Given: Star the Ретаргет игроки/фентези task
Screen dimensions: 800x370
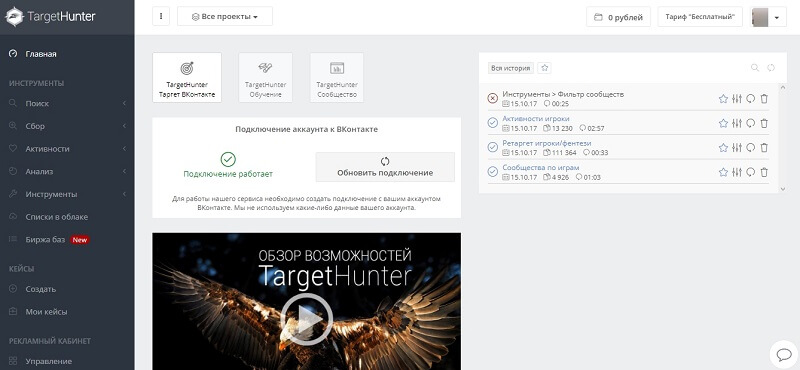Looking at the screenshot, I should pyautogui.click(x=723, y=147).
